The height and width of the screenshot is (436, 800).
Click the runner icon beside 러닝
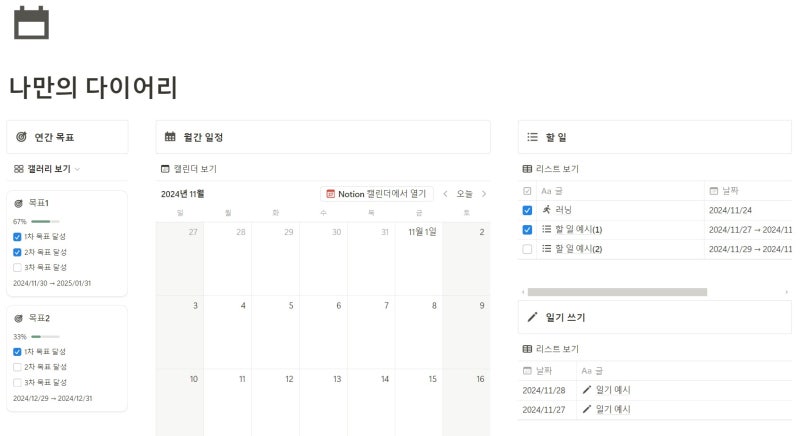[x=546, y=210]
